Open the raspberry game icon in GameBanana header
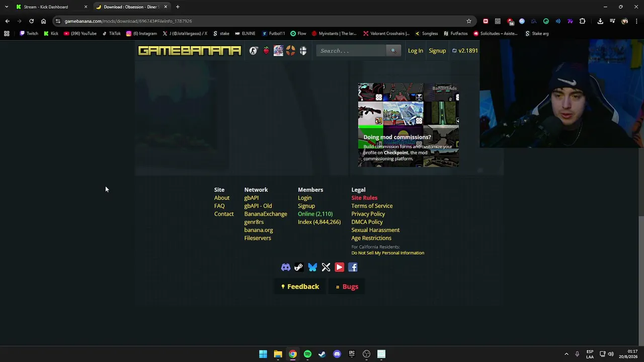 point(266,51)
